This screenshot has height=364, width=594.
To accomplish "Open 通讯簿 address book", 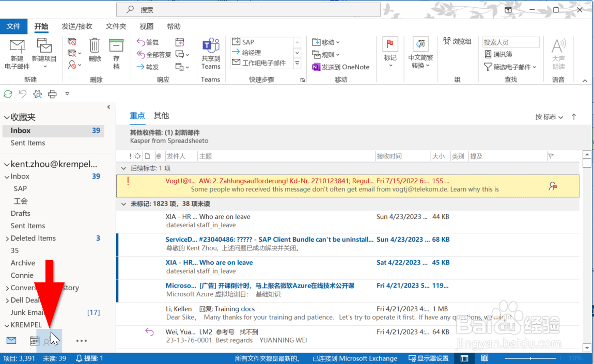I will (x=498, y=55).
